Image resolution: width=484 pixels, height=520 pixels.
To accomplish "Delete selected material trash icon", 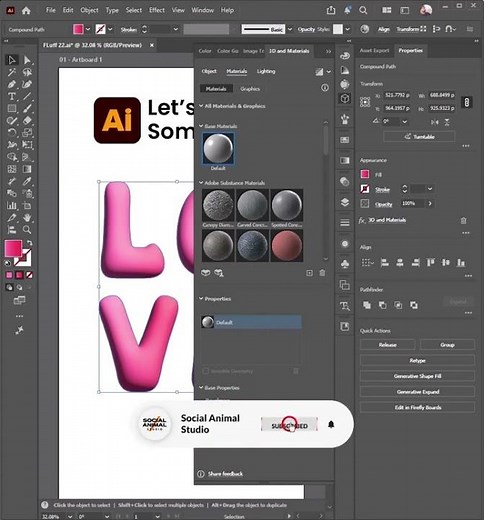I will click(322, 273).
